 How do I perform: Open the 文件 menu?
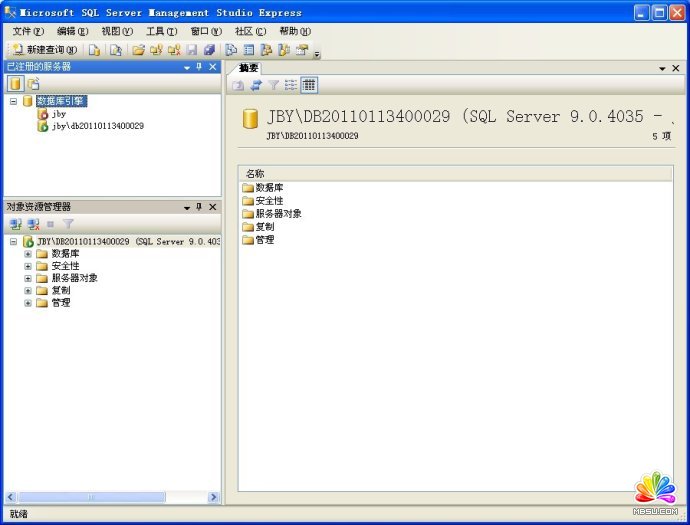click(x=28, y=31)
